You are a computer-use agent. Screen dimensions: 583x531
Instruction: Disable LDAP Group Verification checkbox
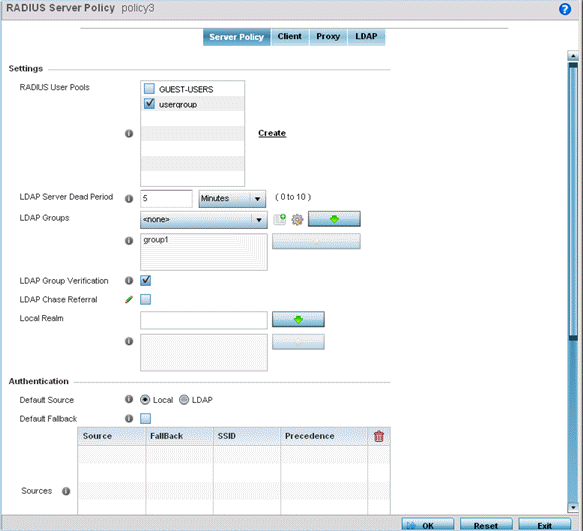click(145, 280)
